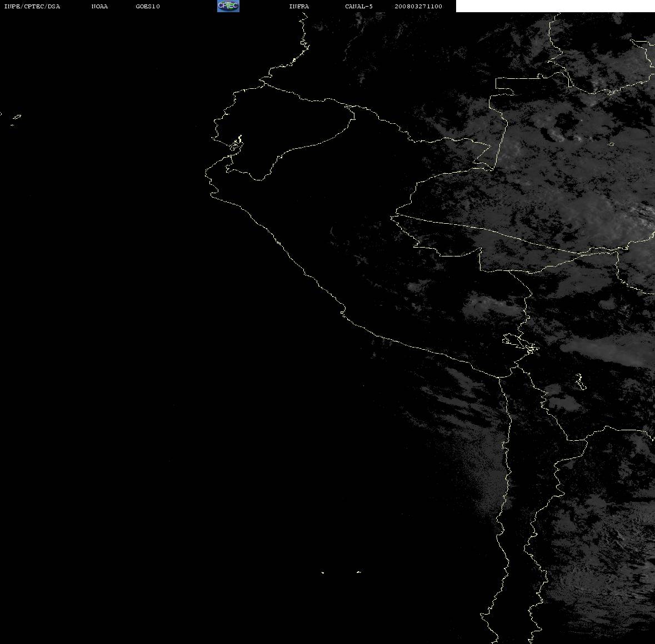Viewport: 655px width, 644px height.
Task: Click the INFRA header text
Action: click(x=299, y=6)
